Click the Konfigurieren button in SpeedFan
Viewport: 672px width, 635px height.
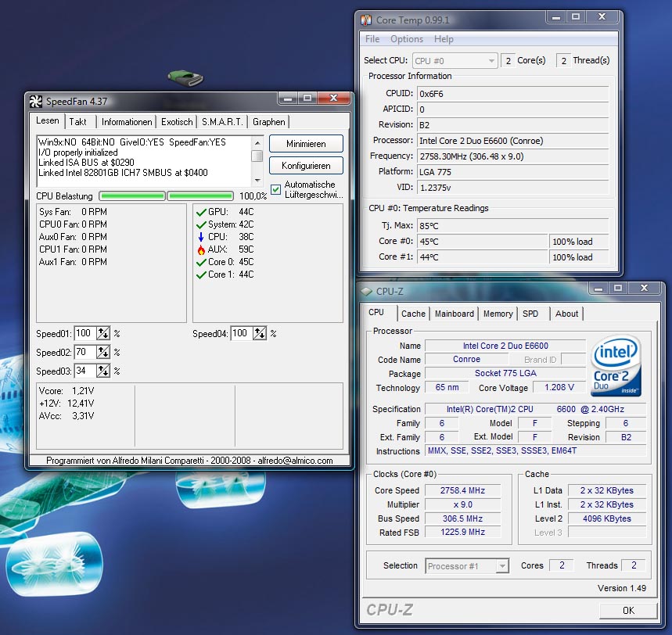pyautogui.click(x=306, y=165)
